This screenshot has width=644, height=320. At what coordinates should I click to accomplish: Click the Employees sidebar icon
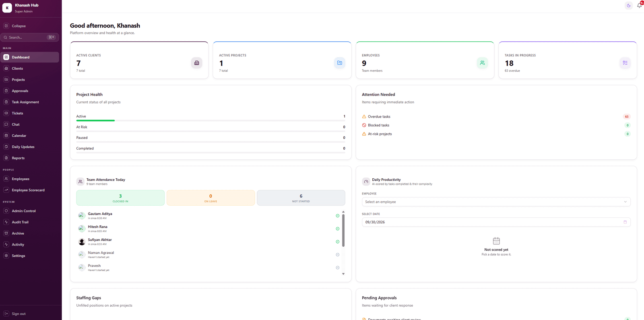point(6,179)
